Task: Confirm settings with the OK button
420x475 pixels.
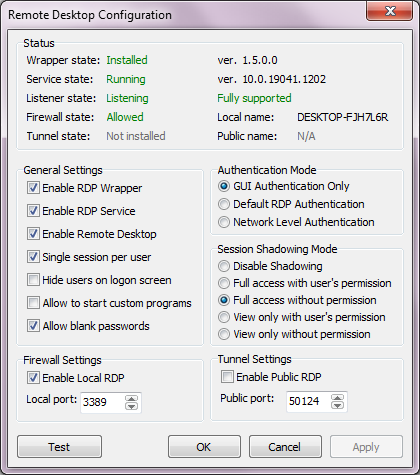Action: (x=204, y=447)
